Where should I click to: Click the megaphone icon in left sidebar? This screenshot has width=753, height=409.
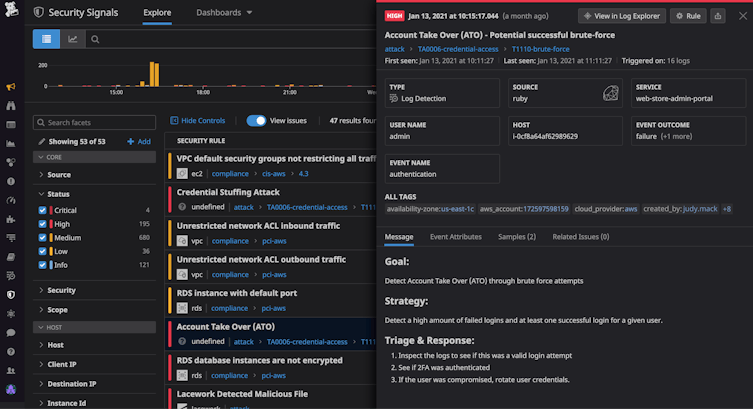click(x=10, y=88)
